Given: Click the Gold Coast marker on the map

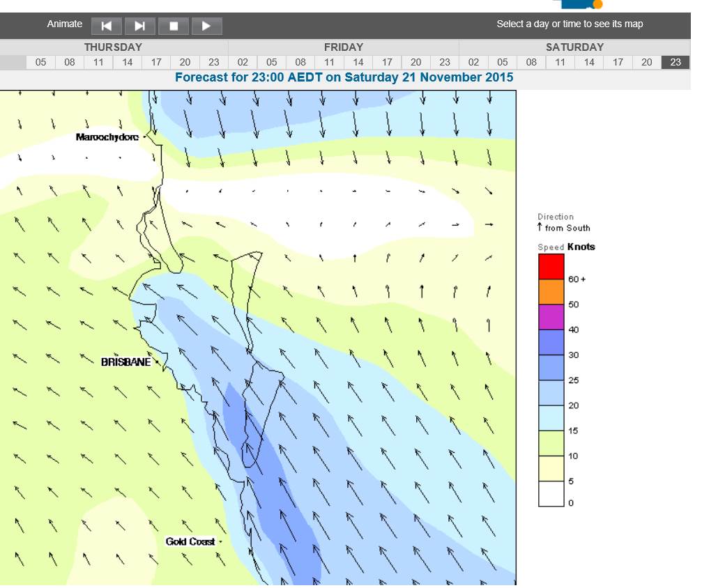Looking at the screenshot, I should 220,541.
